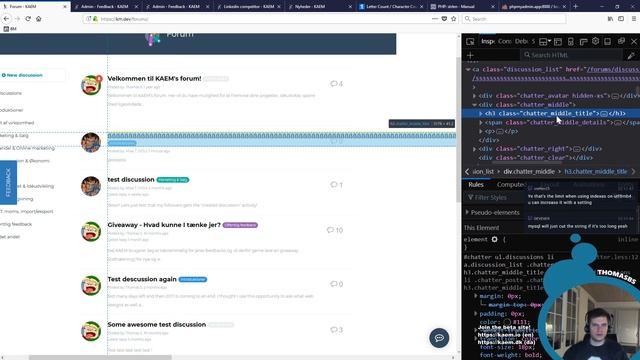Activate the element picker in devtools
Screen dimensions: 640x360
pos(470,41)
